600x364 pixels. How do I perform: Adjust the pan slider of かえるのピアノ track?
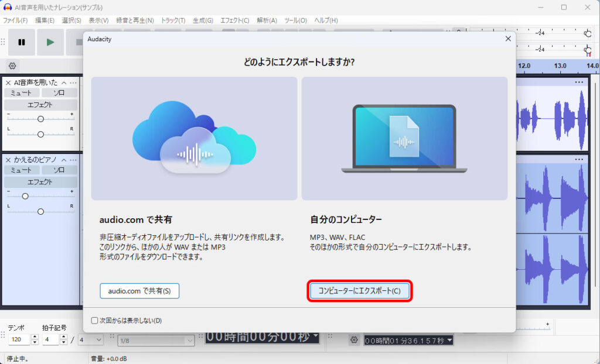(40, 211)
